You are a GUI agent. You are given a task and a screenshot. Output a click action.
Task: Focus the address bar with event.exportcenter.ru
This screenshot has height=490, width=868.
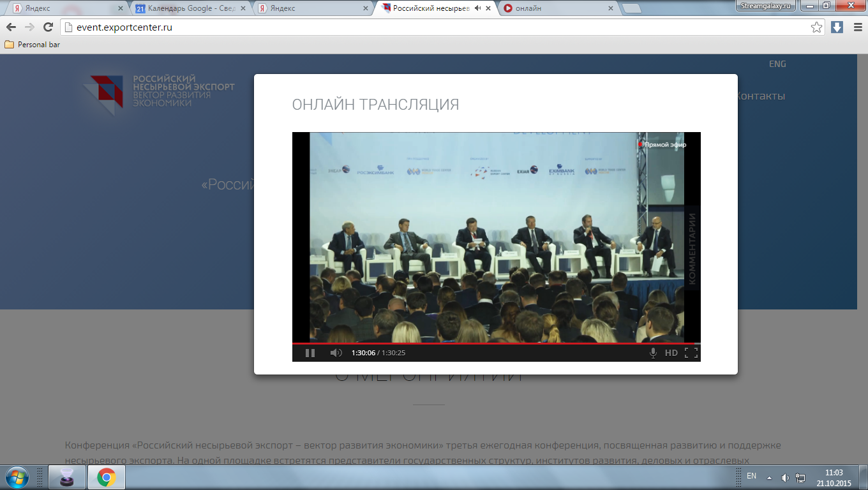443,27
